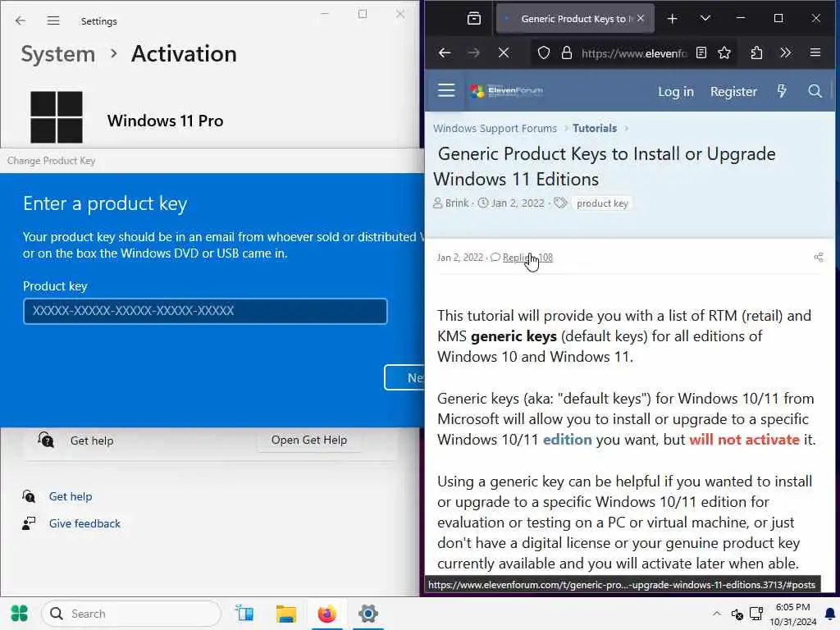Viewport: 840px width, 630px height.
Task: Click Open Get Help button
Action: pyautogui.click(x=309, y=440)
